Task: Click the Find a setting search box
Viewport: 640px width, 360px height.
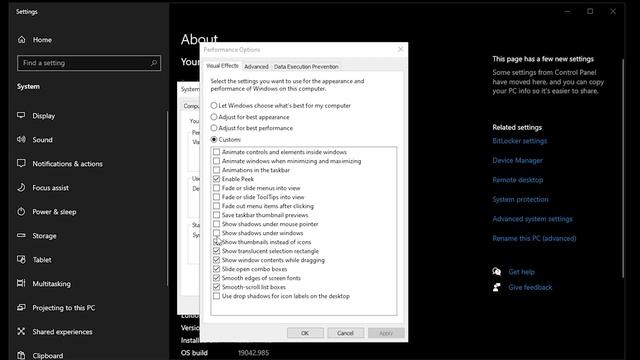Action: [89, 63]
